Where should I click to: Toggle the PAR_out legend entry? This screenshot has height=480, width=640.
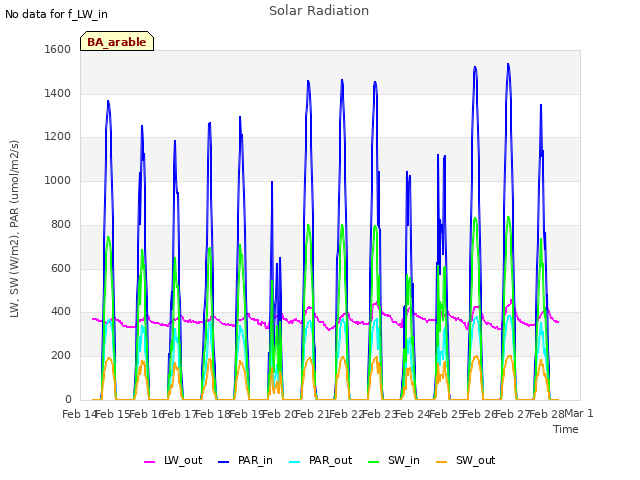[320, 460]
